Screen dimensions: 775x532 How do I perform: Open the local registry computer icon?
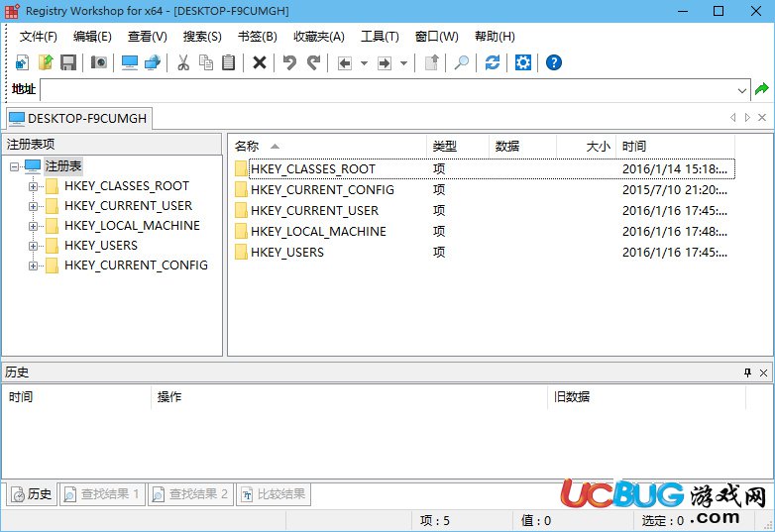coord(130,62)
